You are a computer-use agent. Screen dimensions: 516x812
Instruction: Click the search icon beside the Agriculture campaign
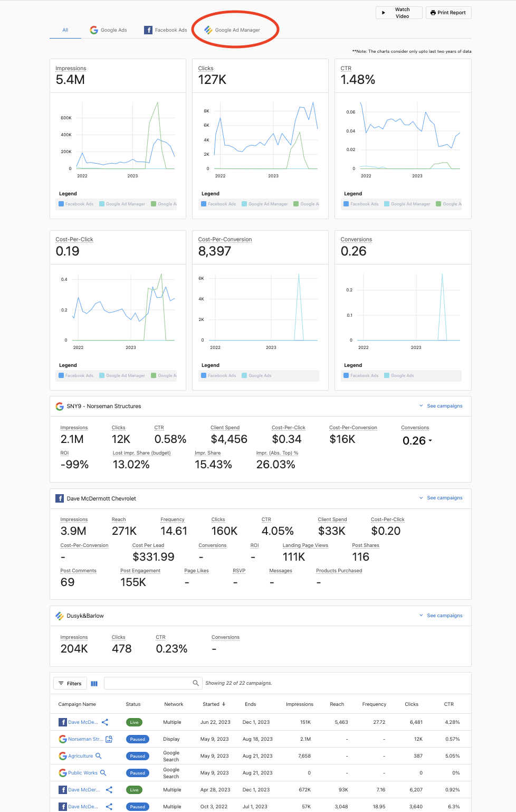coord(98,756)
